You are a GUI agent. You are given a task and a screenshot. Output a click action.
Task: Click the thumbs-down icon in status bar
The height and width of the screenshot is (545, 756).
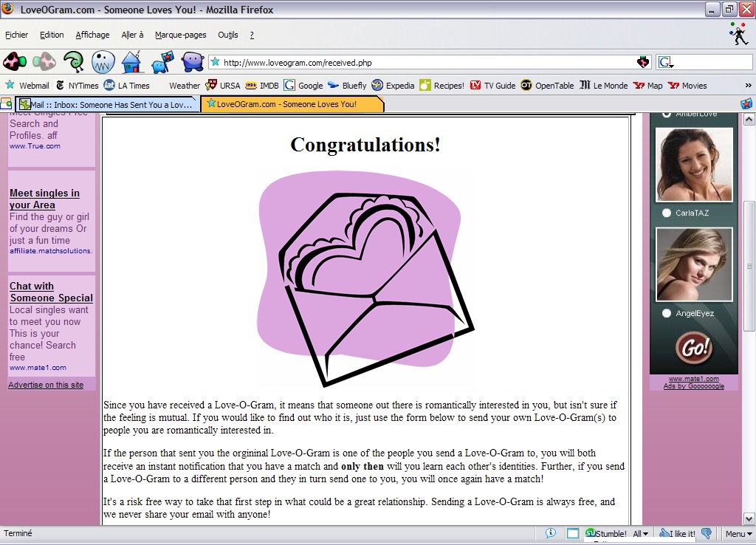click(x=707, y=533)
